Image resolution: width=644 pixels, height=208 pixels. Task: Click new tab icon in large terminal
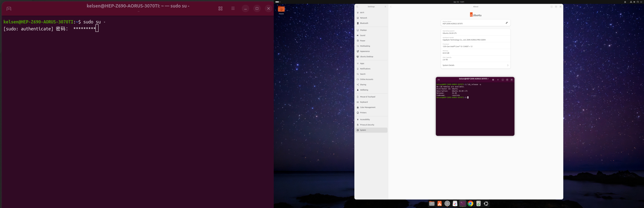(x=9, y=9)
